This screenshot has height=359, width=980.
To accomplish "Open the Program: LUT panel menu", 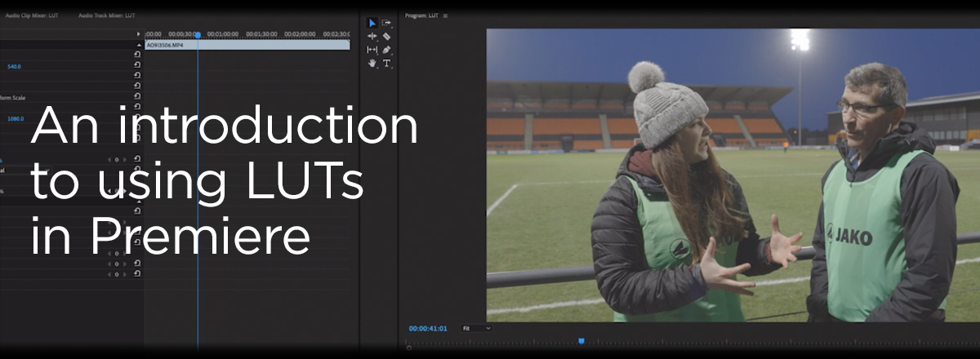I will [x=446, y=16].
